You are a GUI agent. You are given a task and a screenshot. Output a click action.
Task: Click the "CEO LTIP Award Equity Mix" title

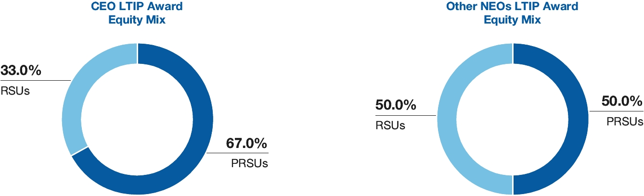click(137, 14)
